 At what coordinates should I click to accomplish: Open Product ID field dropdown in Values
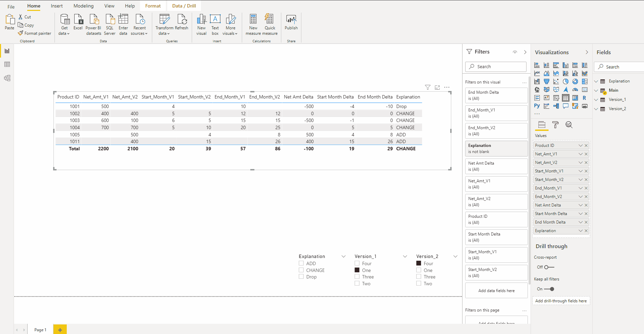coord(580,146)
